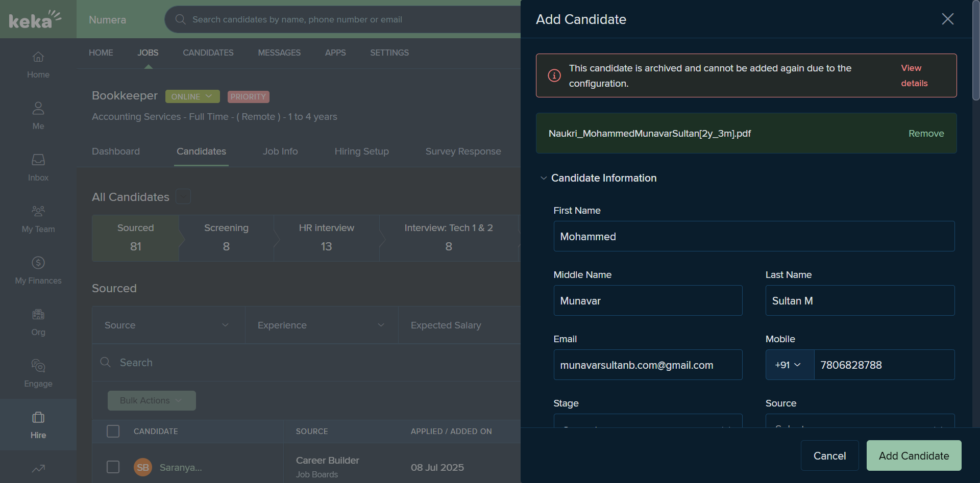
Task: Click the Numera organization name
Action: click(107, 19)
